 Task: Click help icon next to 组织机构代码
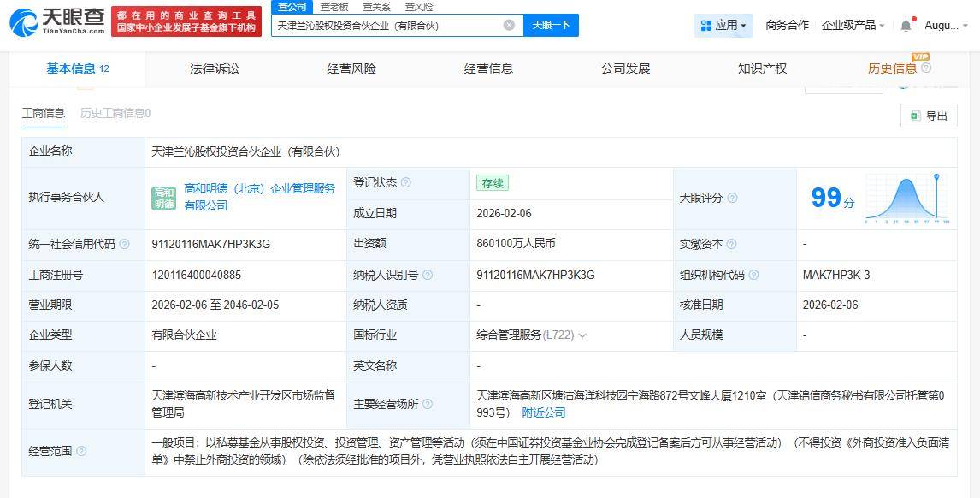coord(754,276)
